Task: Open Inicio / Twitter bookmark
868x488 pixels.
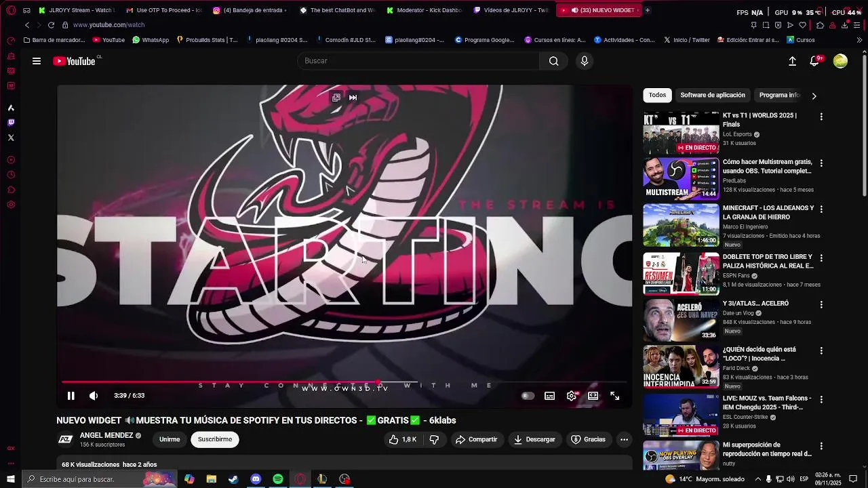Action: tap(686, 40)
